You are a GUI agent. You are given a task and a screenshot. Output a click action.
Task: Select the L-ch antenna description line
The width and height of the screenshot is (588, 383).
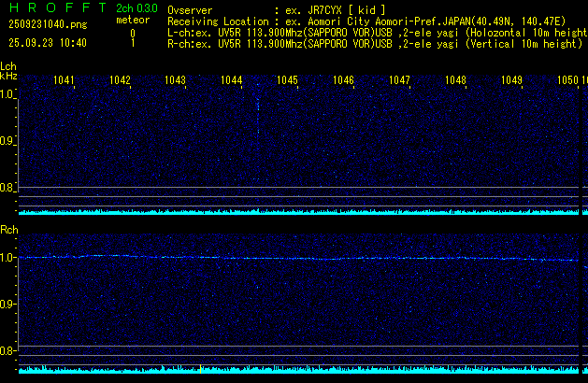point(376,32)
